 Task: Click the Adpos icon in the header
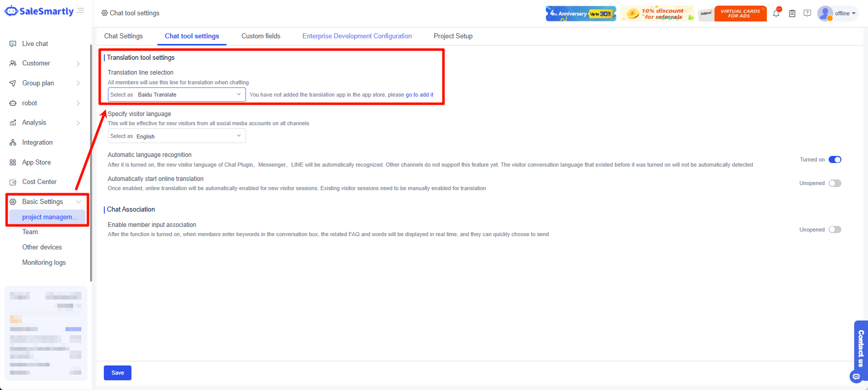[x=706, y=13]
